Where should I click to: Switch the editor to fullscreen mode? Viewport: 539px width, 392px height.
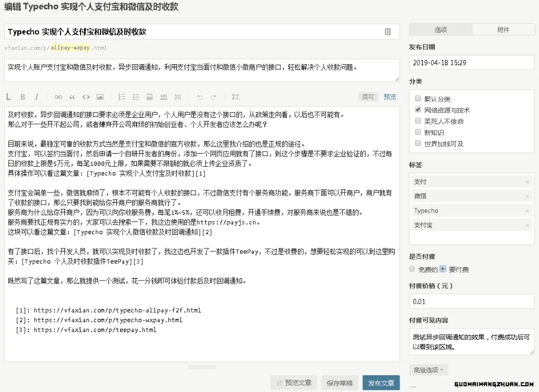pos(235,97)
